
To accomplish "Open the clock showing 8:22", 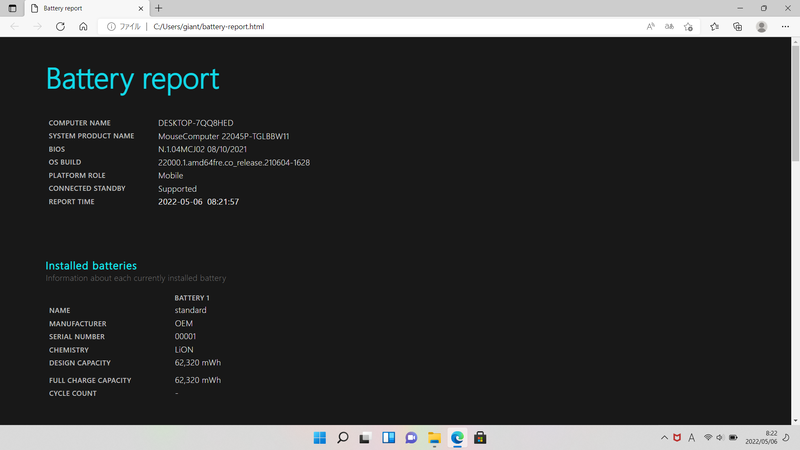I will point(761,437).
